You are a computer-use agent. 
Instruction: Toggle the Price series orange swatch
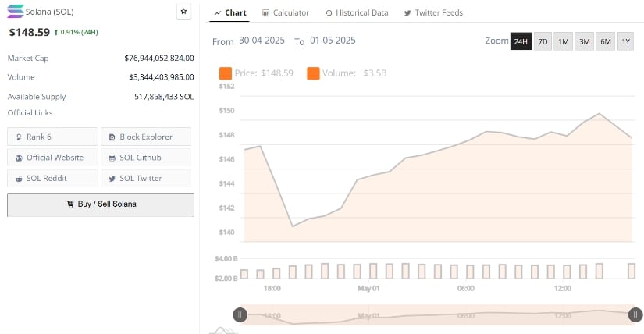pyautogui.click(x=226, y=73)
